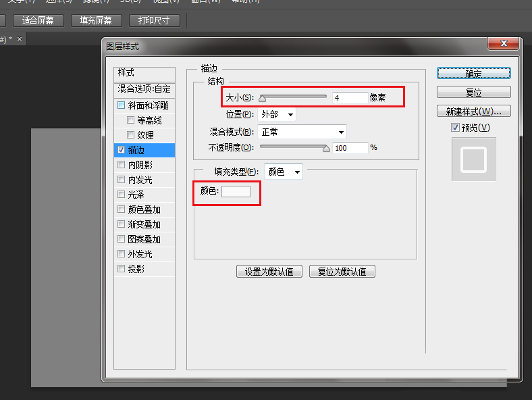This screenshot has width=532, height=400.
Task: Enable 投影 checkbox
Action: tap(121, 269)
